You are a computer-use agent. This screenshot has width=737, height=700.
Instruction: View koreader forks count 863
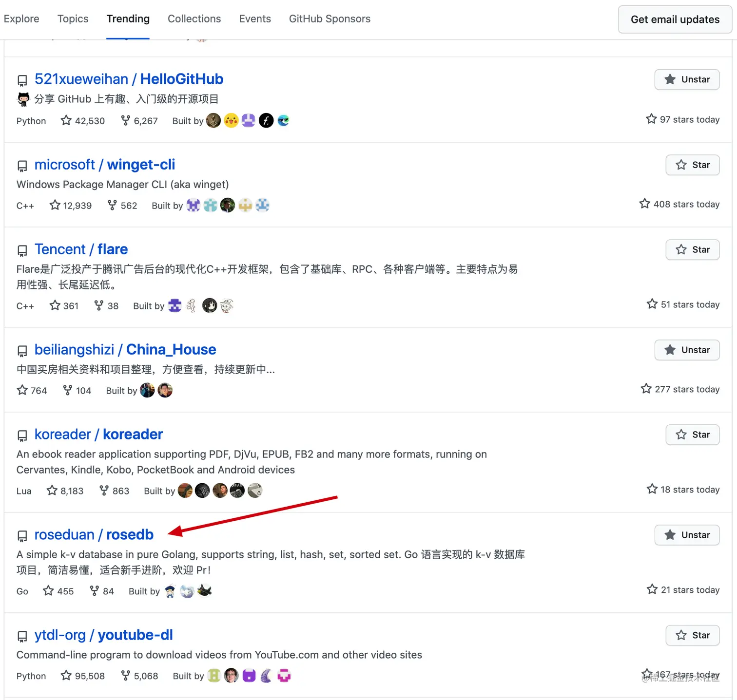coord(114,491)
